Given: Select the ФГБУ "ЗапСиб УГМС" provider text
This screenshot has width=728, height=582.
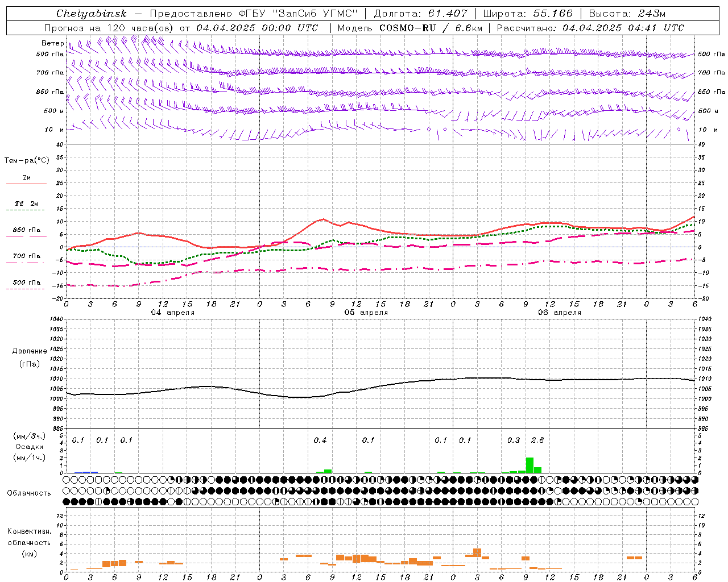Looking at the screenshot, I should 299,14.
